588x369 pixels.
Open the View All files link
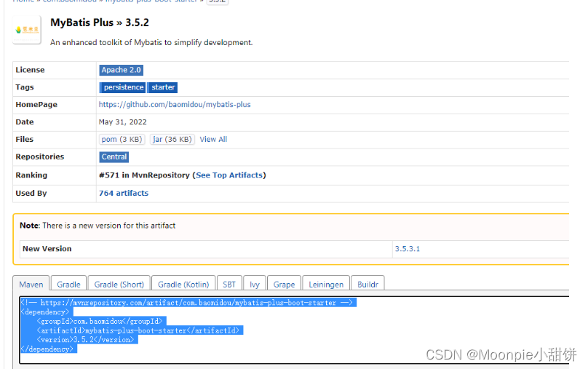point(213,140)
